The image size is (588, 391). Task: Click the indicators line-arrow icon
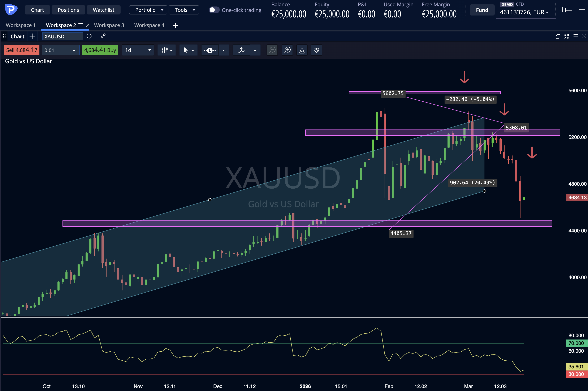pos(241,50)
